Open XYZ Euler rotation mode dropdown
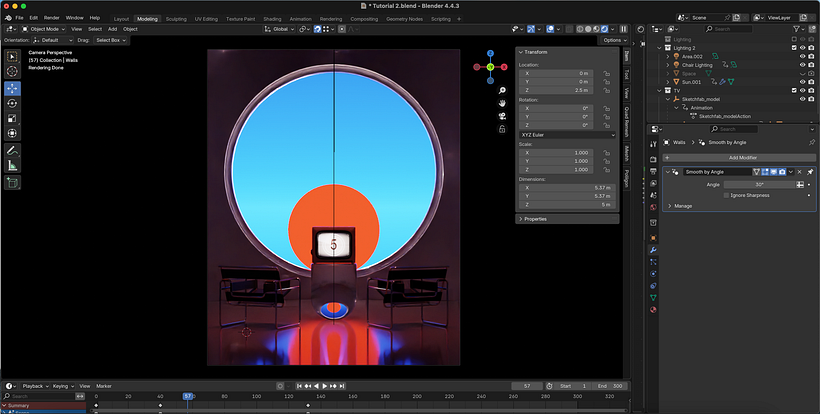This screenshot has width=820, height=414. tap(567, 135)
